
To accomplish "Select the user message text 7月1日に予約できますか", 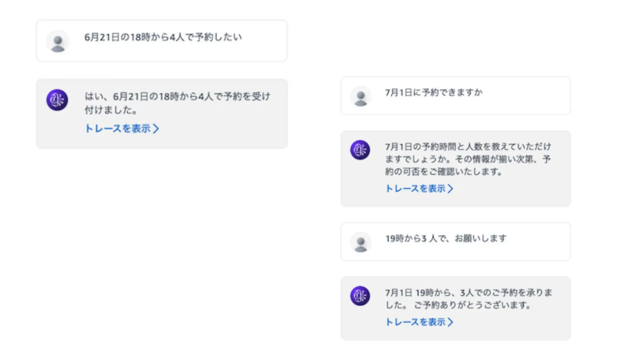I will coord(434,92).
